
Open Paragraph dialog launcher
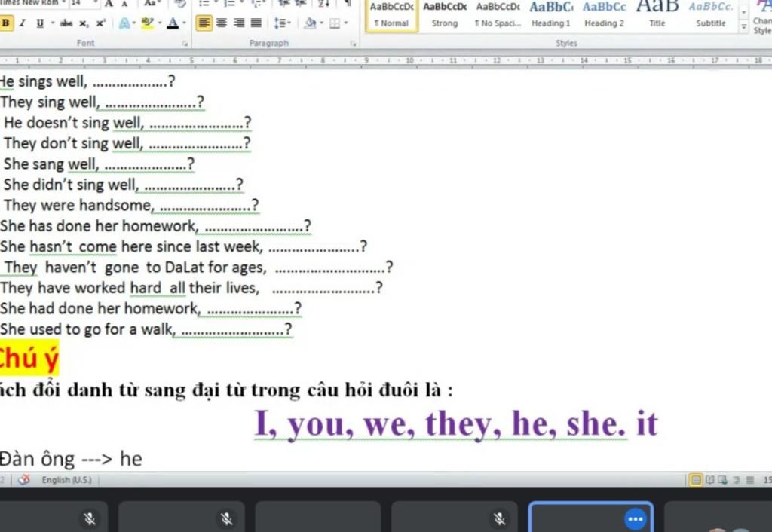point(353,44)
